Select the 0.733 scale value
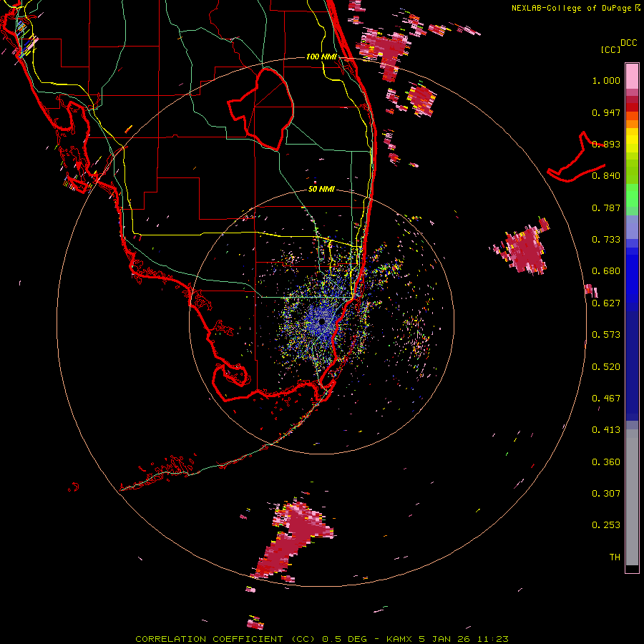This screenshot has height=644, width=644. point(606,240)
